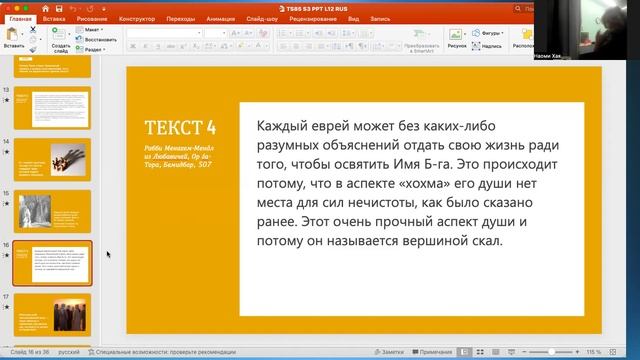Open the font size combo box

216,33
